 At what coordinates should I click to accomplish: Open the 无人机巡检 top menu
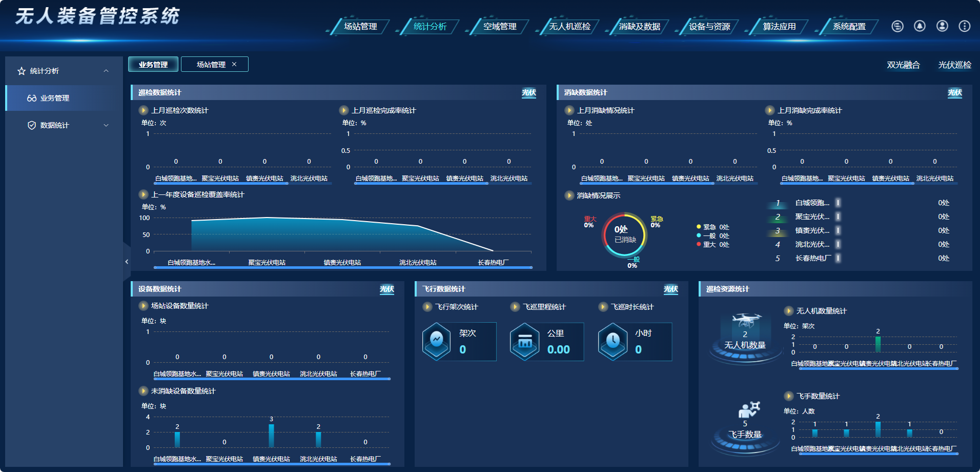pos(569,27)
